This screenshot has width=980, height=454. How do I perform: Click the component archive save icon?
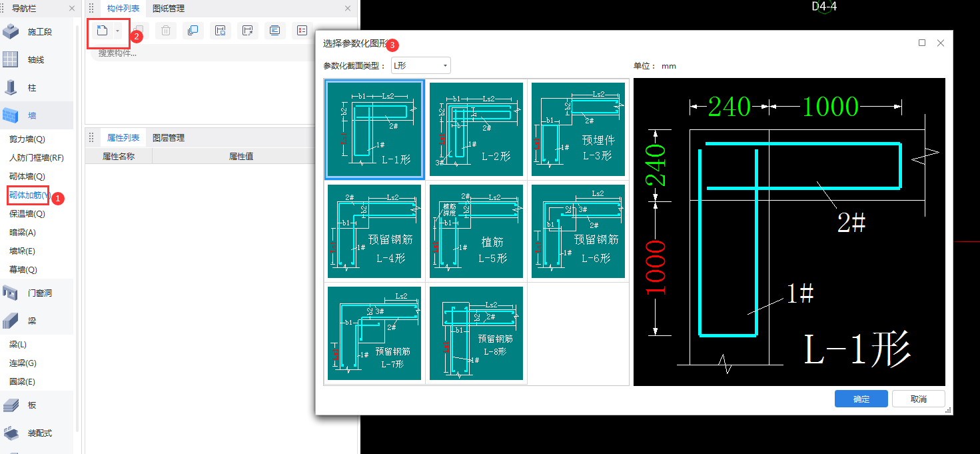click(x=221, y=31)
